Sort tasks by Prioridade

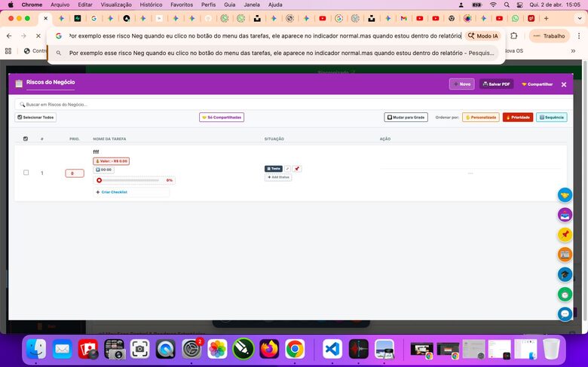518,118
